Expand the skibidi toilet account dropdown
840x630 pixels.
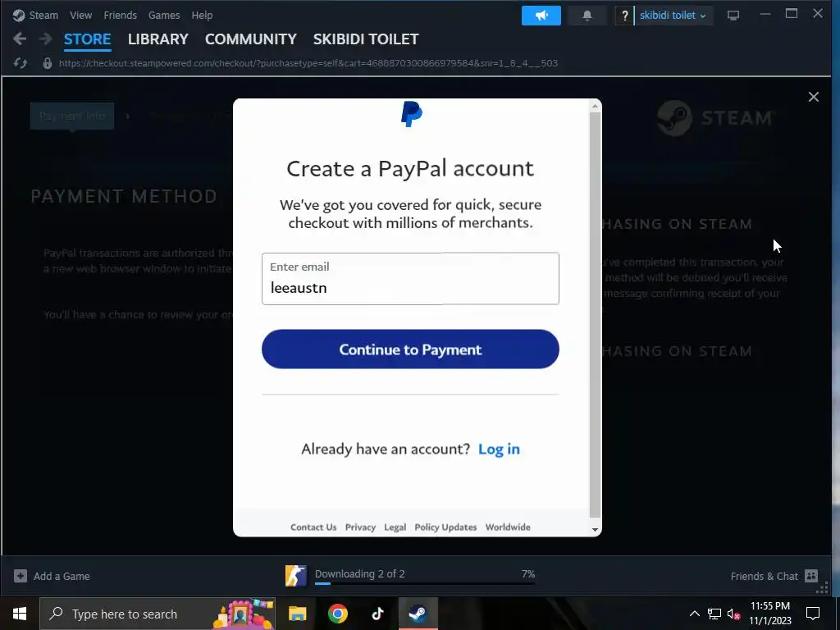[673, 16]
